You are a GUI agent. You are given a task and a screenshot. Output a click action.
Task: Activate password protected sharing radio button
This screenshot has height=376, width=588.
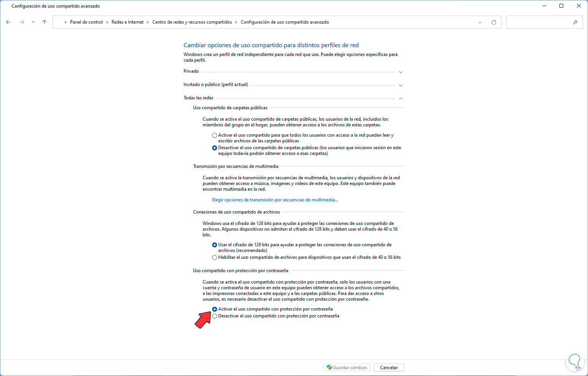(215, 309)
